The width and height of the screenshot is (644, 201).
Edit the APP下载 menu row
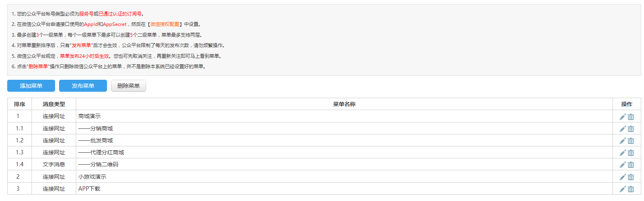point(622,189)
